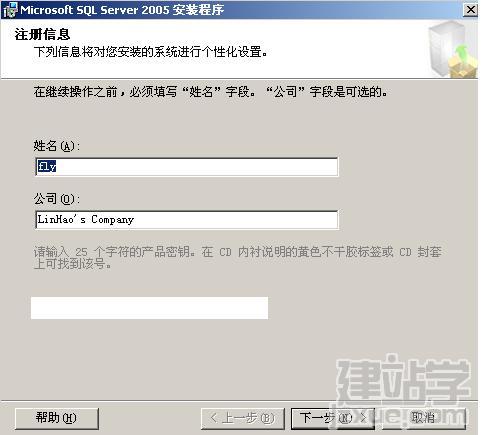Click blank area right of 'fly' in name field

[197, 166]
